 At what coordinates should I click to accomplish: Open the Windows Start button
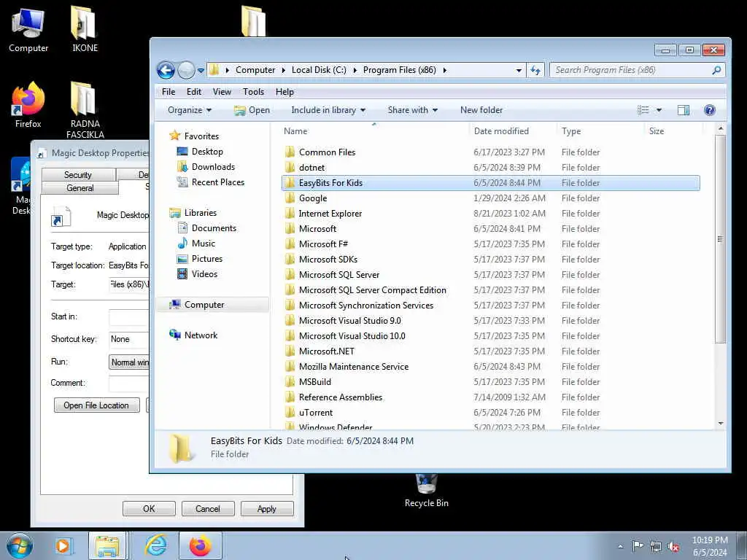[20, 546]
